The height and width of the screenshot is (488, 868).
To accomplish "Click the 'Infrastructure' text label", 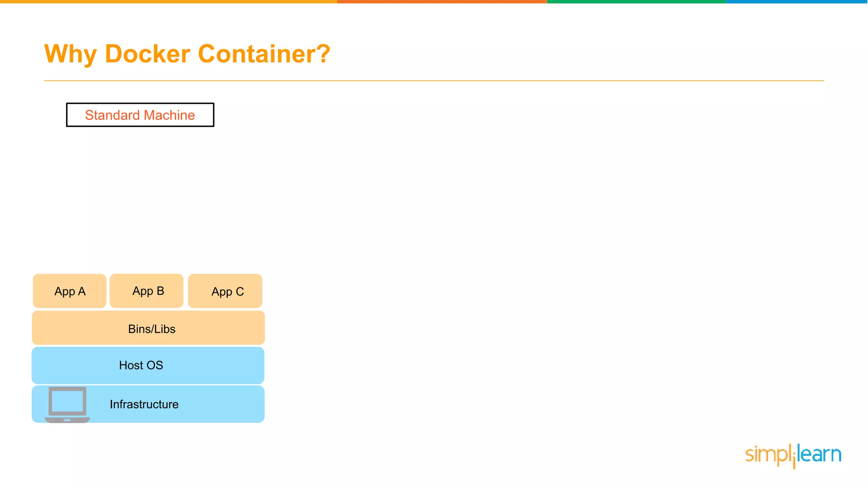I will point(144,404).
